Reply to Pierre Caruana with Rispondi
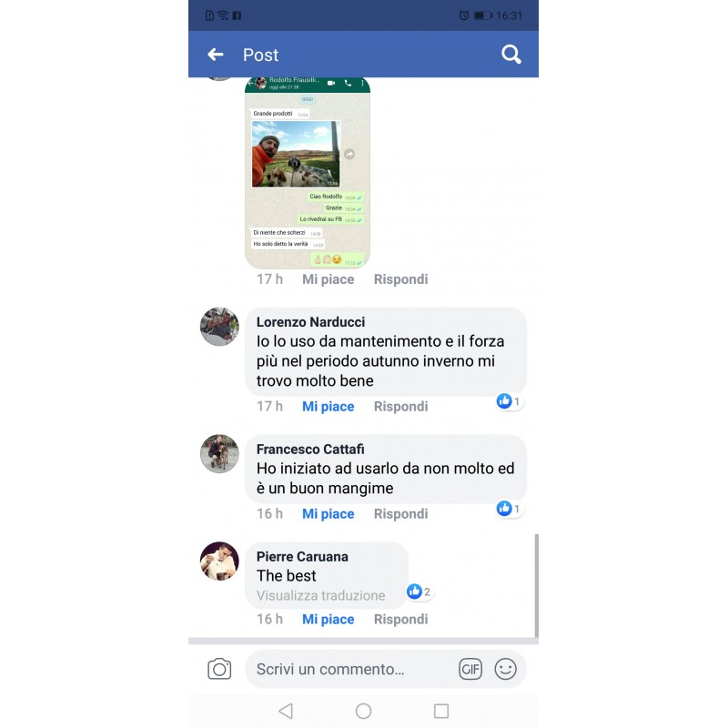Image resolution: width=728 pixels, height=728 pixels. pyautogui.click(x=400, y=619)
